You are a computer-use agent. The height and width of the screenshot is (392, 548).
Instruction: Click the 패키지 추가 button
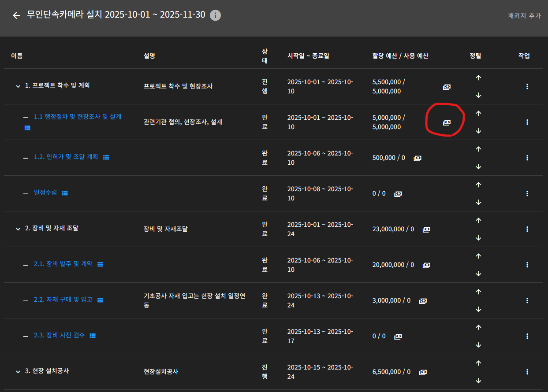pos(524,15)
